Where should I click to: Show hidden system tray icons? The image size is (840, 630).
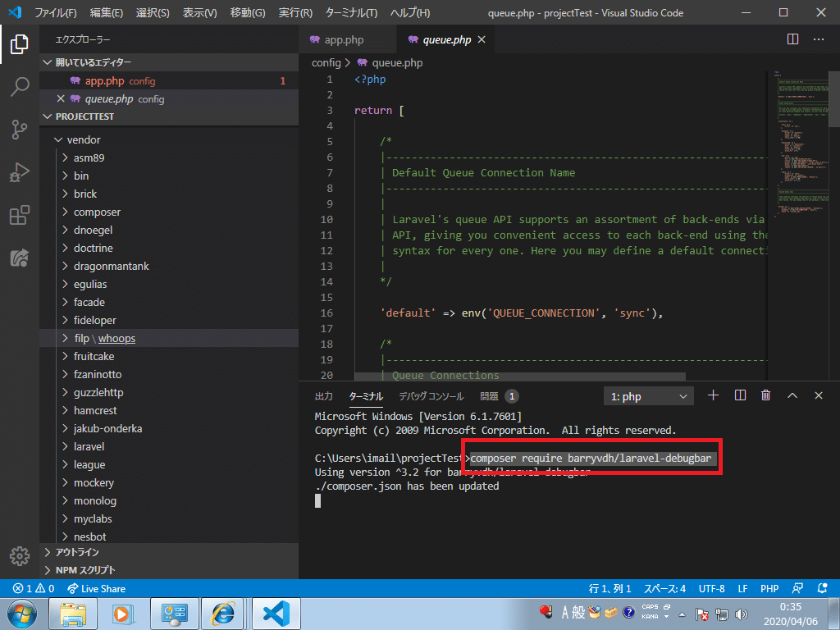(682, 614)
